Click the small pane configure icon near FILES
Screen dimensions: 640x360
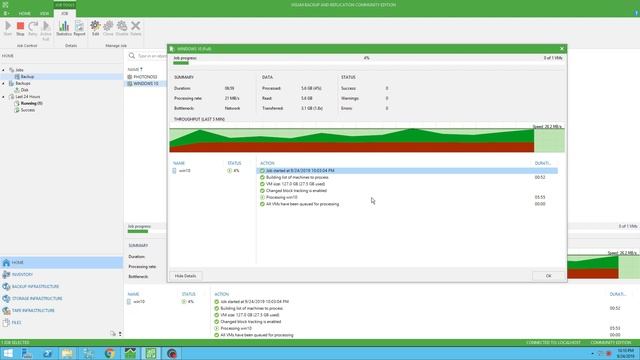pyautogui.click(x=113, y=334)
